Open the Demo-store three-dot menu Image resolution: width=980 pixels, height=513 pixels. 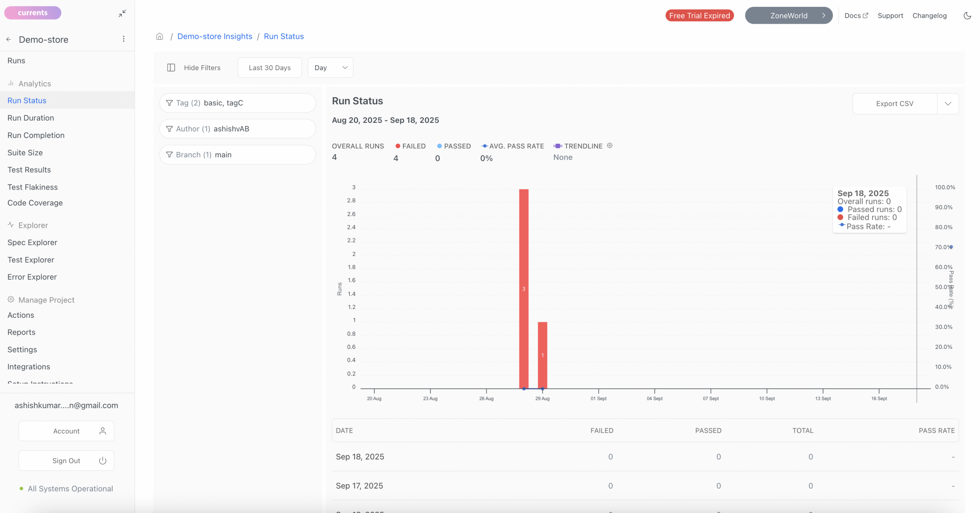124,39
